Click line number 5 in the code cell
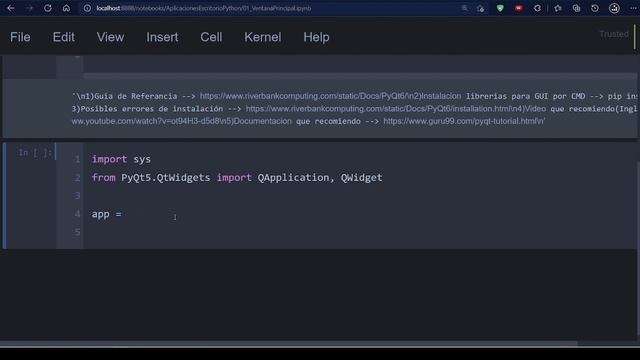Viewport: 640px width, 360px height. [x=78, y=232]
